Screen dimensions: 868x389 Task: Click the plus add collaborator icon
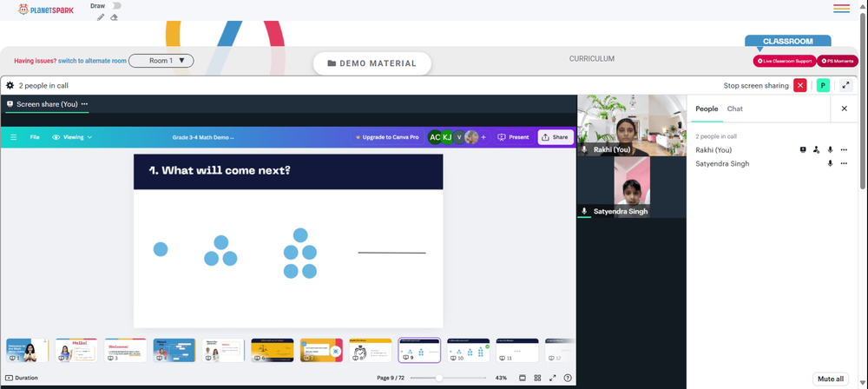pyautogui.click(x=483, y=137)
